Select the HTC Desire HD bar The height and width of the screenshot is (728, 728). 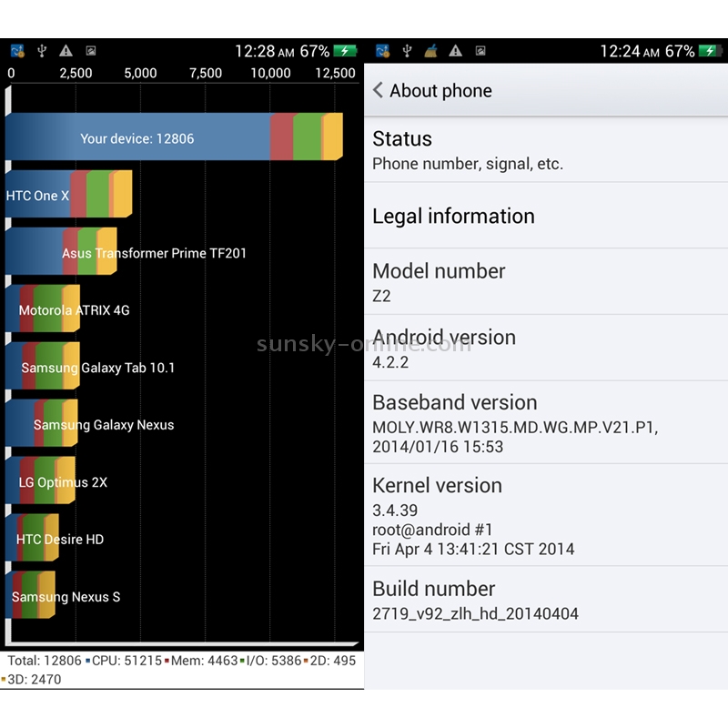(32, 538)
